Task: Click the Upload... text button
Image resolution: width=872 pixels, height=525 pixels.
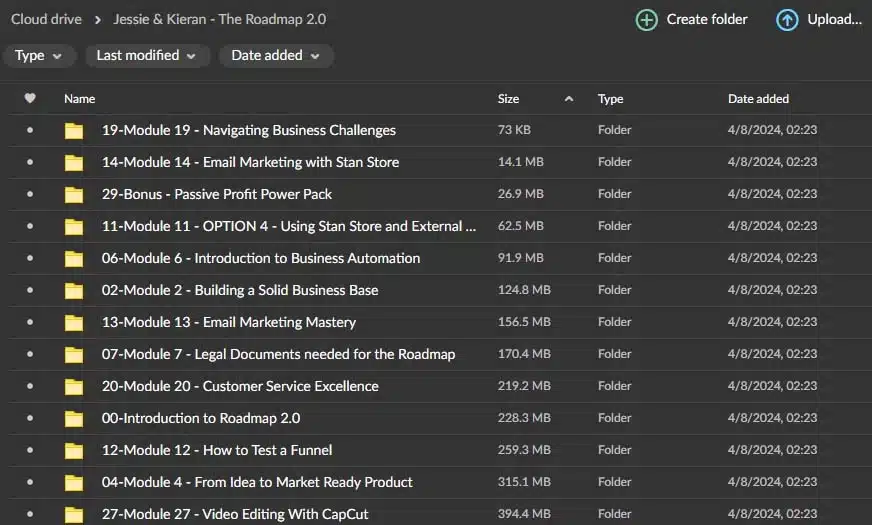Action: pyautogui.click(x=835, y=19)
